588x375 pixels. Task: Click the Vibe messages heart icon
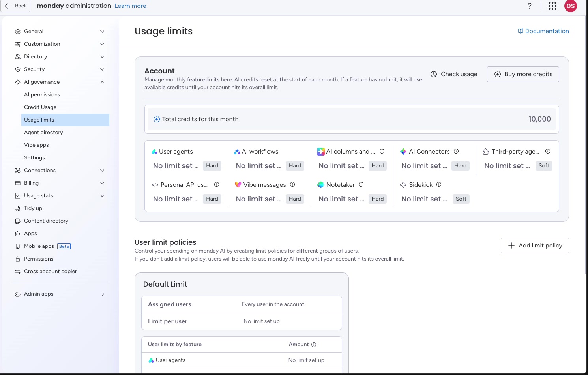(x=238, y=185)
